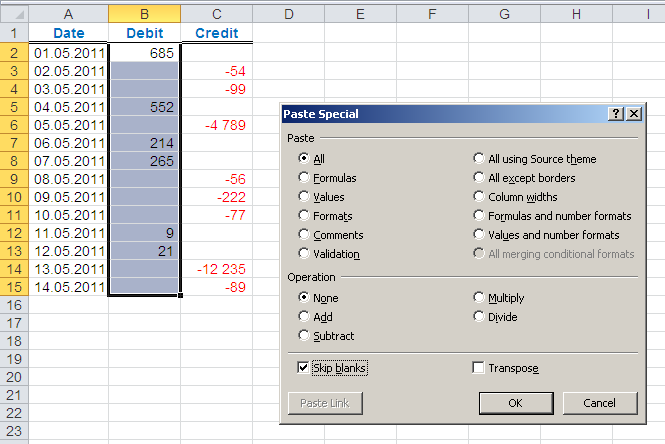Uncheck the Skip blanks checkbox
665x444 pixels.
[x=304, y=368]
